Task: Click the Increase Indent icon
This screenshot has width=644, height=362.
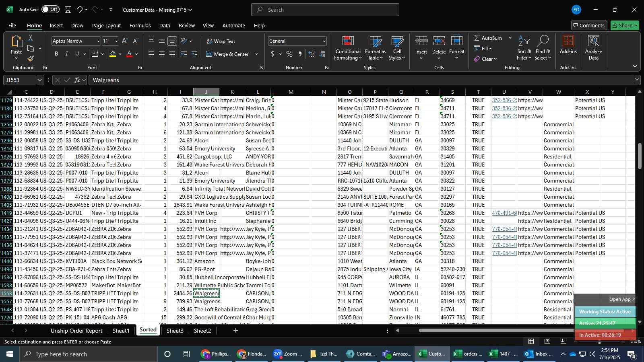Action: [x=194, y=54]
